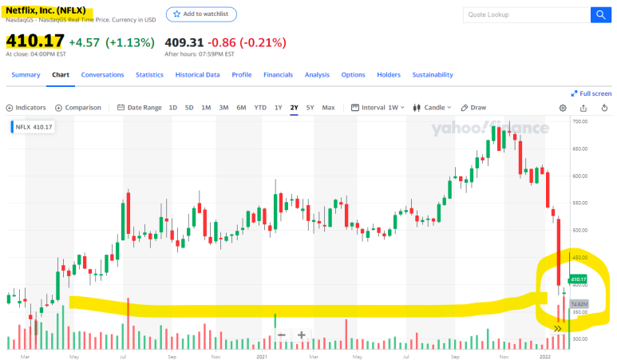Select the 3M range
This screenshot has width=617, height=364.
click(223, 108)
